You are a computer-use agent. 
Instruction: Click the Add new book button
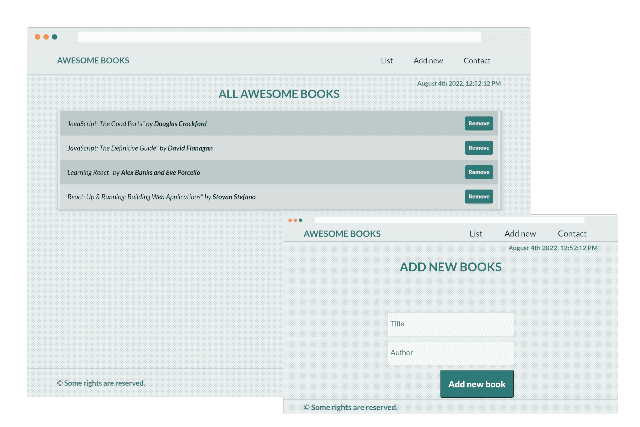477,384
